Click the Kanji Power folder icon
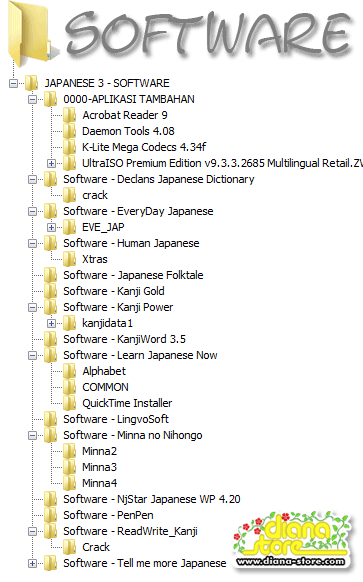Screen dimensions: 363x582 click(50, 307)
